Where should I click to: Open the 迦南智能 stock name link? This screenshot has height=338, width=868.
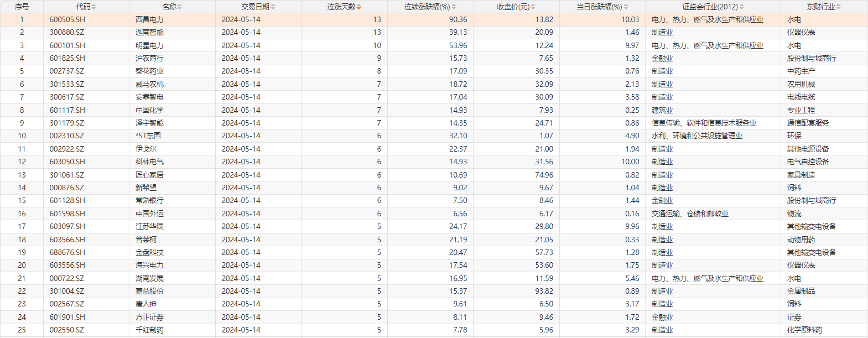pyautogui.click(x=149, y=32)
